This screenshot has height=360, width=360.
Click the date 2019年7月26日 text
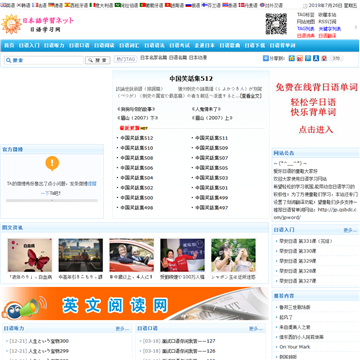coord(326,5)
